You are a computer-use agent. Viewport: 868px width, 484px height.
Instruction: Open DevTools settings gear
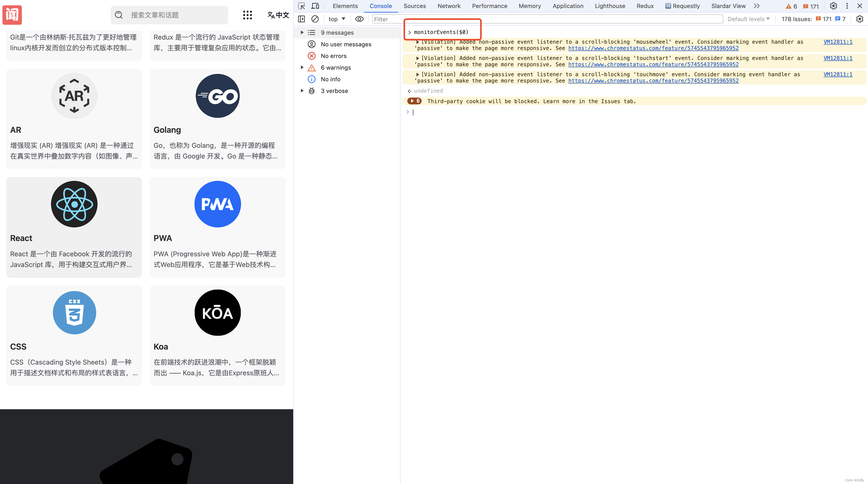[x=833, y=6]
